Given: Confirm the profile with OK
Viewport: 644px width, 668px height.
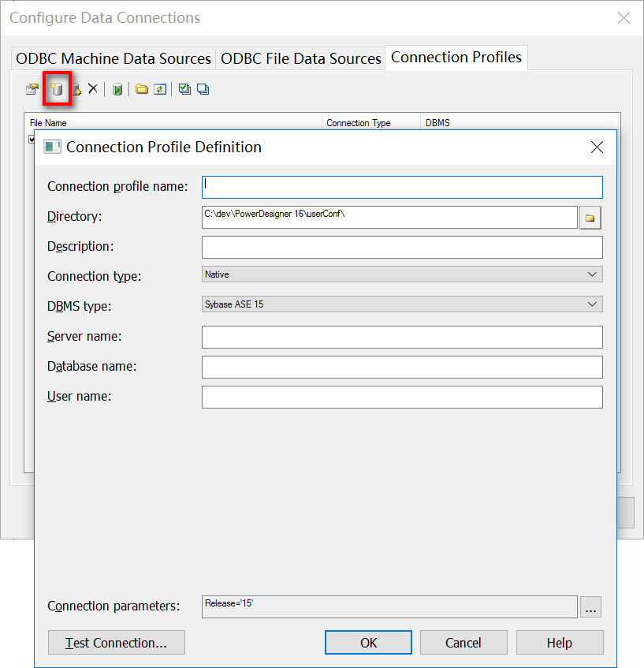Looking at the screenshot, I should 369,643.
